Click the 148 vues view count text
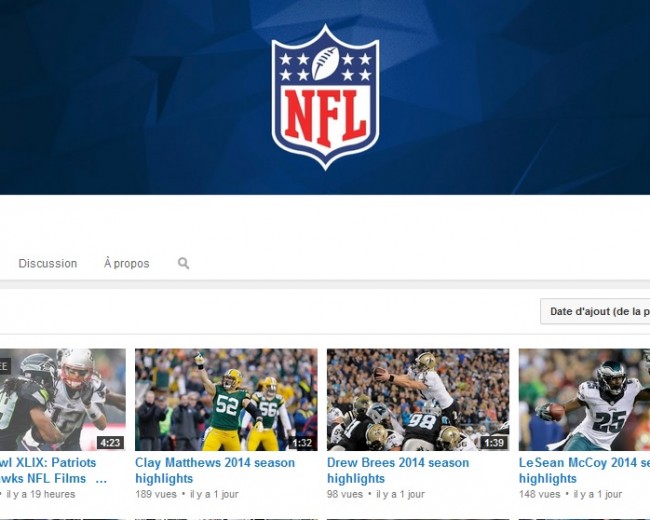Viewport: 650px width, 520px height. click(x=539, y=494)
